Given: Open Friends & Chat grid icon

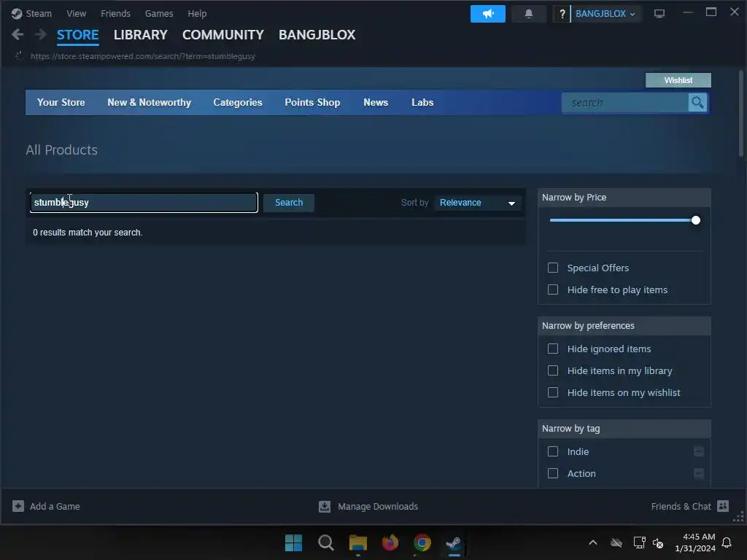Looking at the screenshot, I should click(x=723, y=506).
